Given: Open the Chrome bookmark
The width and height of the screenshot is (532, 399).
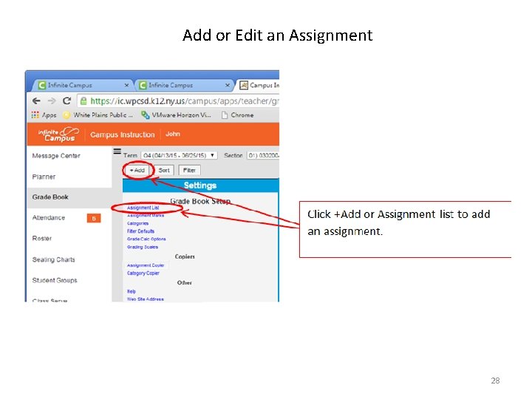Looking at the screenshot, I should [238, 115].
